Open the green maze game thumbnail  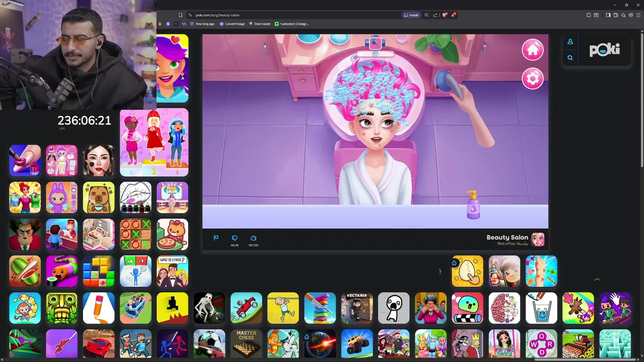pos(615,343)
